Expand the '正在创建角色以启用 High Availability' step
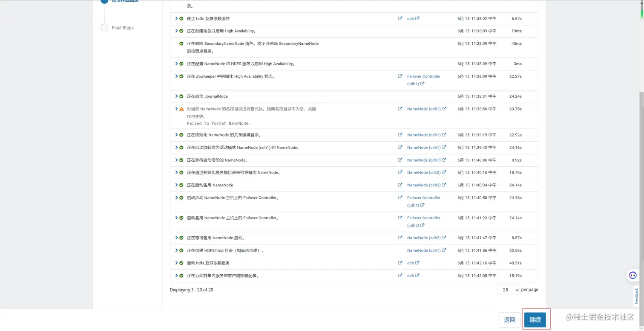 point(176,31)
